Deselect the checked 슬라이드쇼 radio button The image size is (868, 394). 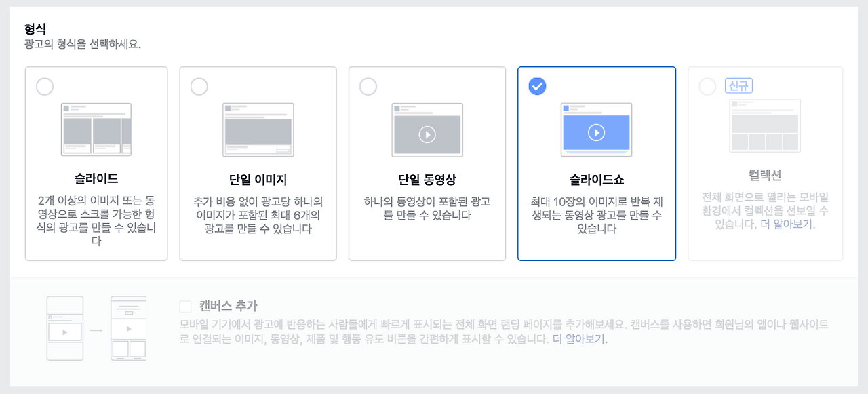(x=537, y=86)
